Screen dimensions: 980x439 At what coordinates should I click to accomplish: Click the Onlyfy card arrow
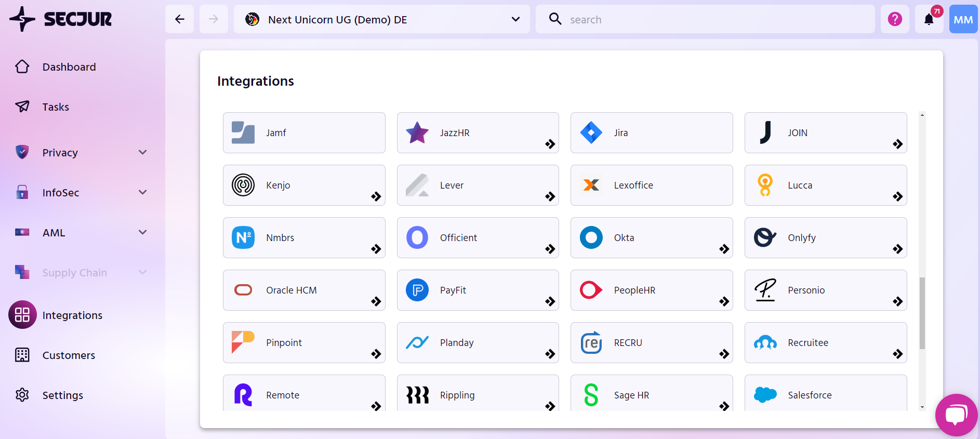(898, 249)
